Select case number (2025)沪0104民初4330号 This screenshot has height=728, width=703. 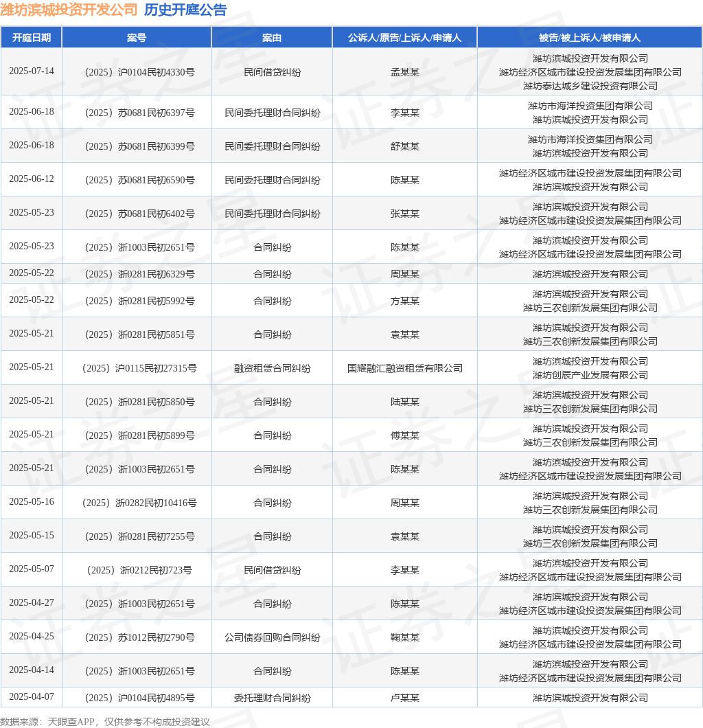(139, 72)
